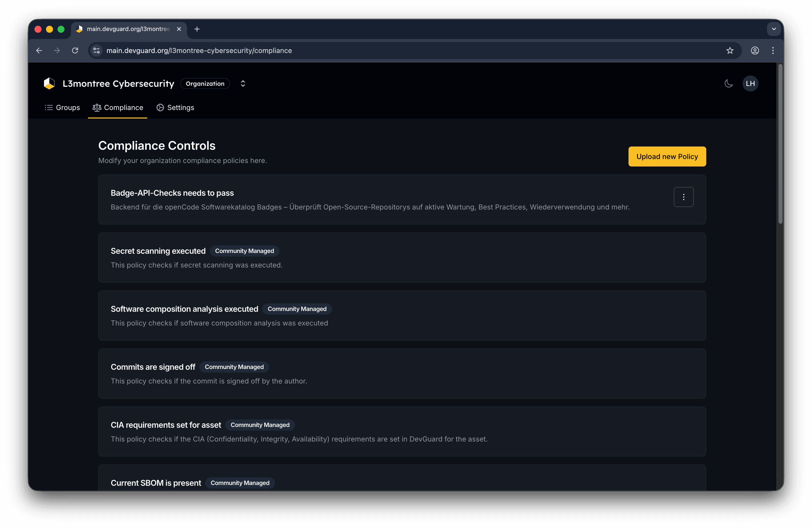Expand the organization switcher chevrons

tap(242, 83)
